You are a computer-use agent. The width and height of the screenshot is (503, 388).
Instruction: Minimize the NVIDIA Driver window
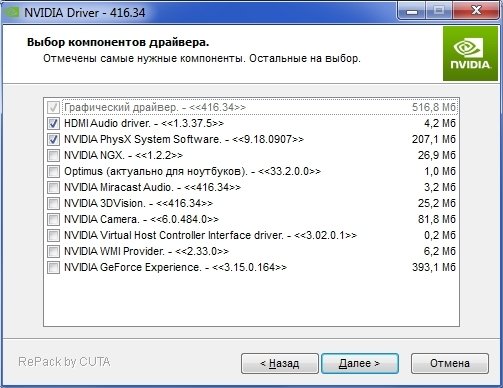[x=412, y=12]
